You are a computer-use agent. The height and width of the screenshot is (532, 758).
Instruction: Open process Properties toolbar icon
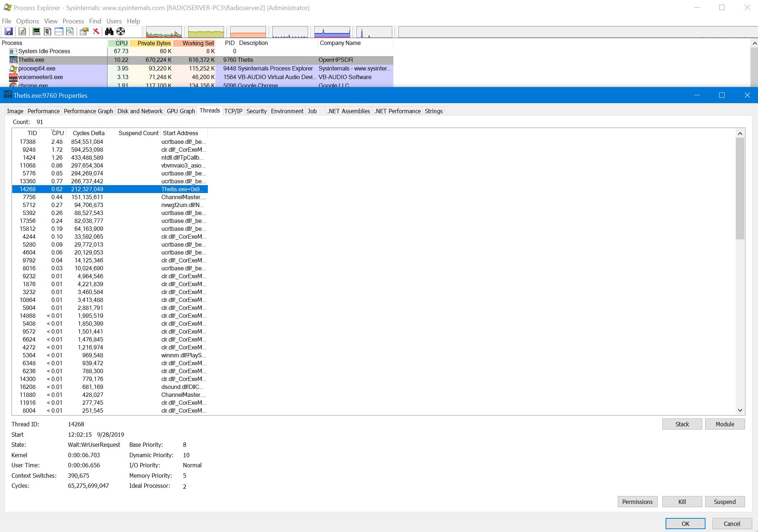[x=84, y=32]
